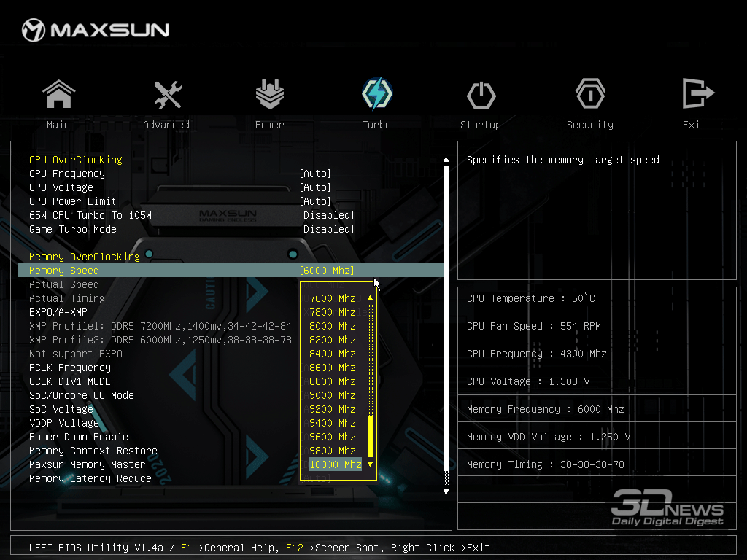Screen dimensions: 747x560
Task: Select the Game Turbo Mode setting
Action: click(73, 228)
